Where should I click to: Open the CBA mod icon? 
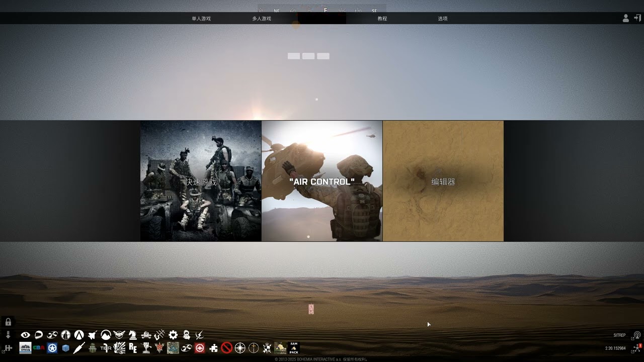pyautogui.click(x=39, y=348)
